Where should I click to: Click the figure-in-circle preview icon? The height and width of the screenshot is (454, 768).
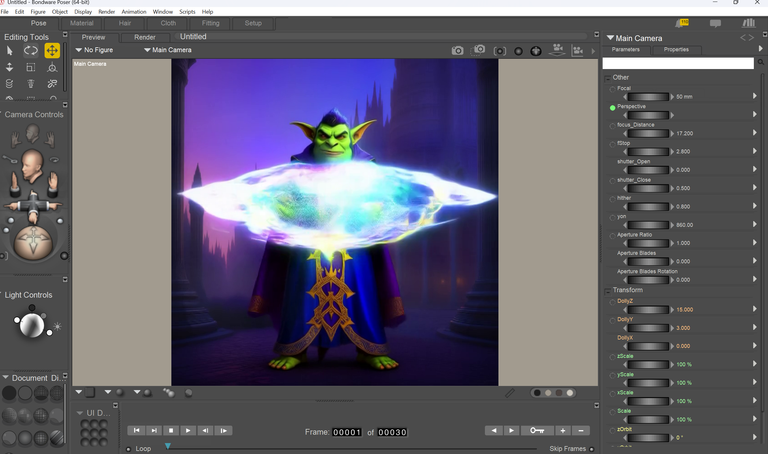[x=536, y=51]
